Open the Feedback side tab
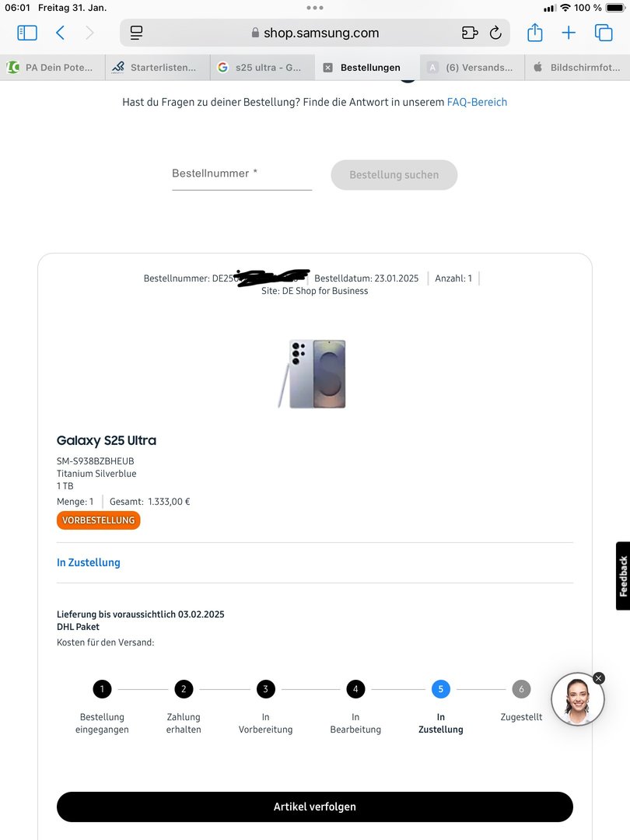Screen dimensions: 630x840 [623, 576]
